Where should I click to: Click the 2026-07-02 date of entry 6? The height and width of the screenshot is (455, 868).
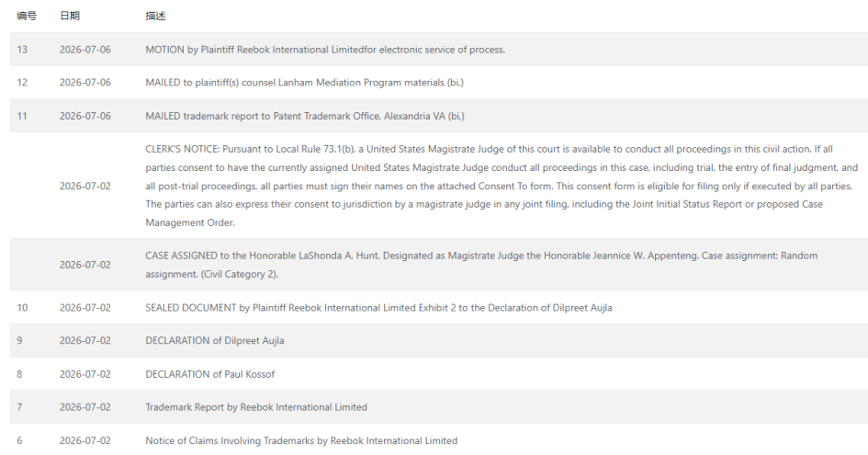pos(85,440)
